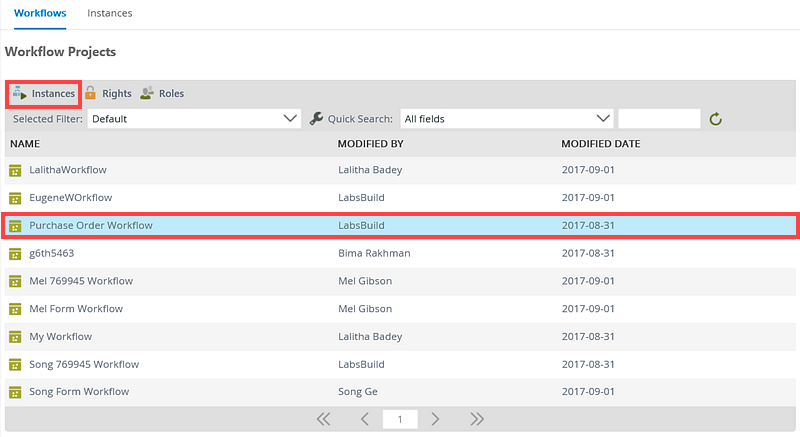Click the page number field

pyautogui.click(x=400, y=419)
